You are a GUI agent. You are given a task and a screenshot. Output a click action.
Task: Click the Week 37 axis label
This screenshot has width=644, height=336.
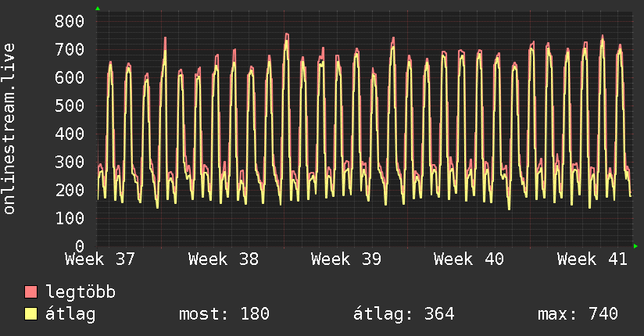100,259
